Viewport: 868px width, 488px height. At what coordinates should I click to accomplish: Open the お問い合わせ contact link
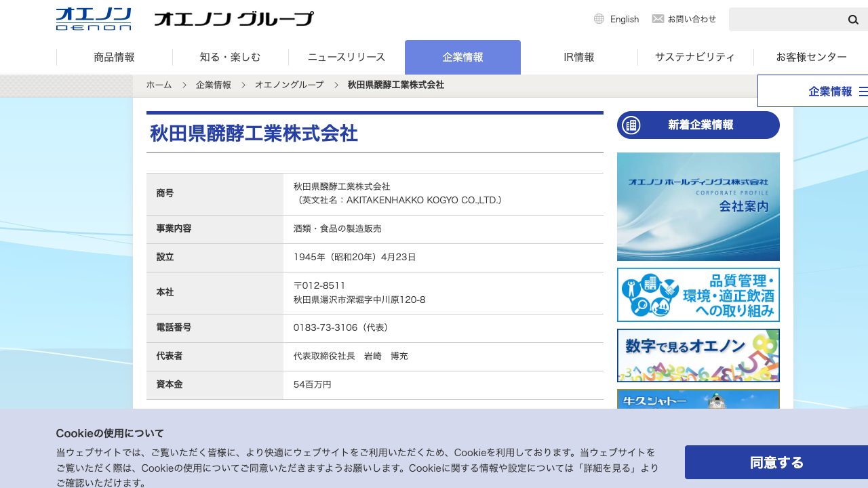[692, 19]
